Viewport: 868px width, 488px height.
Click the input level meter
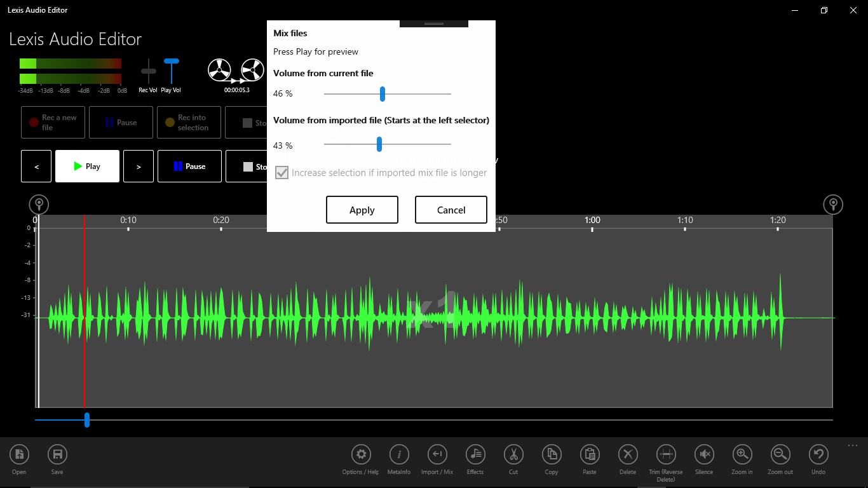71,71
